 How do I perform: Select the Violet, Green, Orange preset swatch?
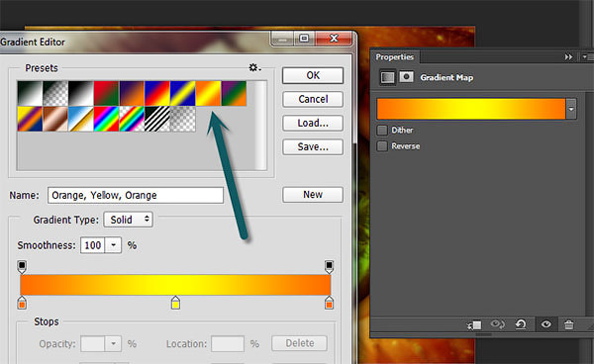pyautogui.click(x=234, y=93)
